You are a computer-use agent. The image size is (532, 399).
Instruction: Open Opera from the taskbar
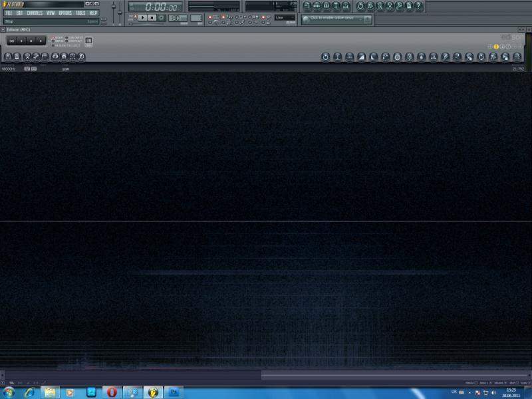(112, 392)
